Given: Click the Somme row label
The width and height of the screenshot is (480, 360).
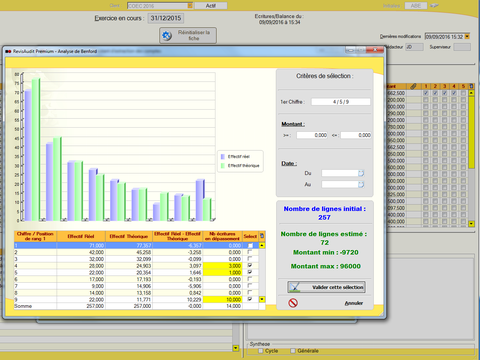Looking at the screenshot, I should coord(23,306).
